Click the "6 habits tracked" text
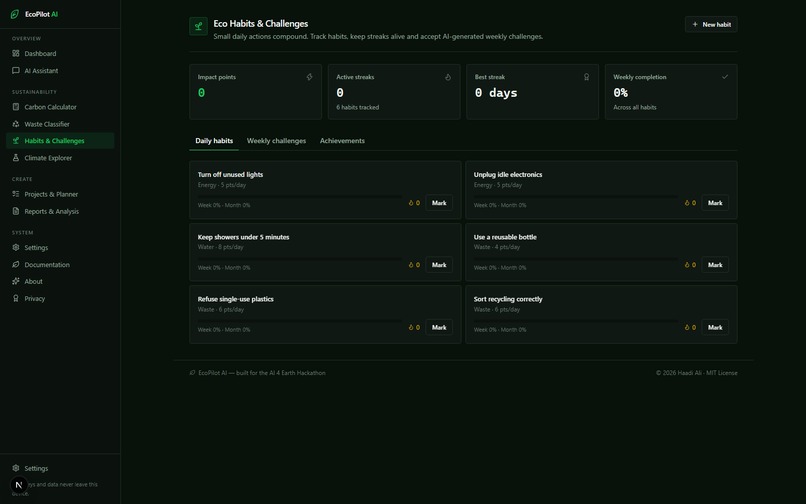The height and width of the screenshot is (504, 806). pos(358,107)
